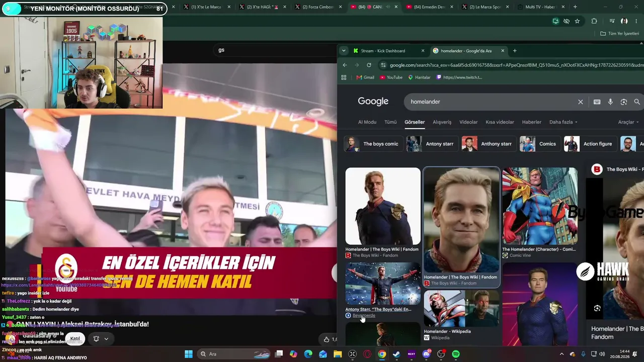Open the Kısa videolar tab

[x=500, y=122]
